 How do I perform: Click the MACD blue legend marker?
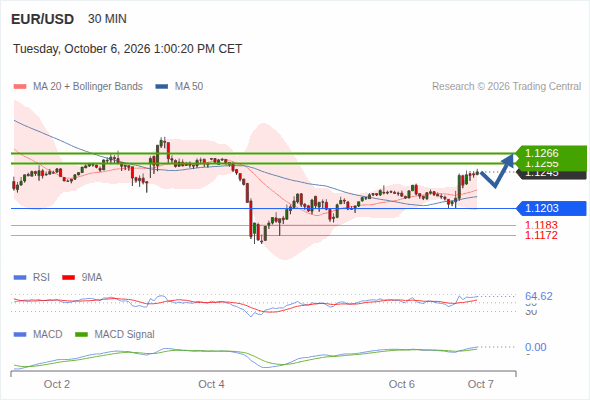20,335
